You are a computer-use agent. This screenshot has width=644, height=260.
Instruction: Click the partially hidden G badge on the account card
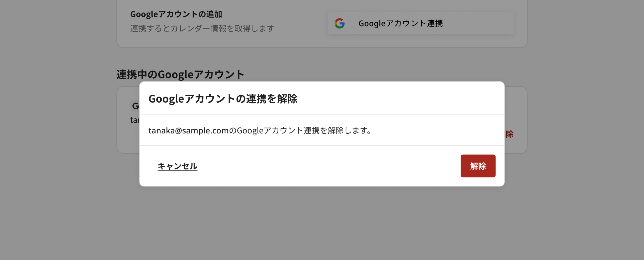135,106
